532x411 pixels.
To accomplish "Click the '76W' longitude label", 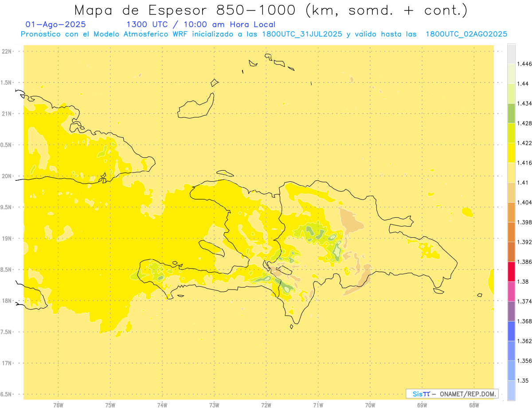I will coord(58,405).
